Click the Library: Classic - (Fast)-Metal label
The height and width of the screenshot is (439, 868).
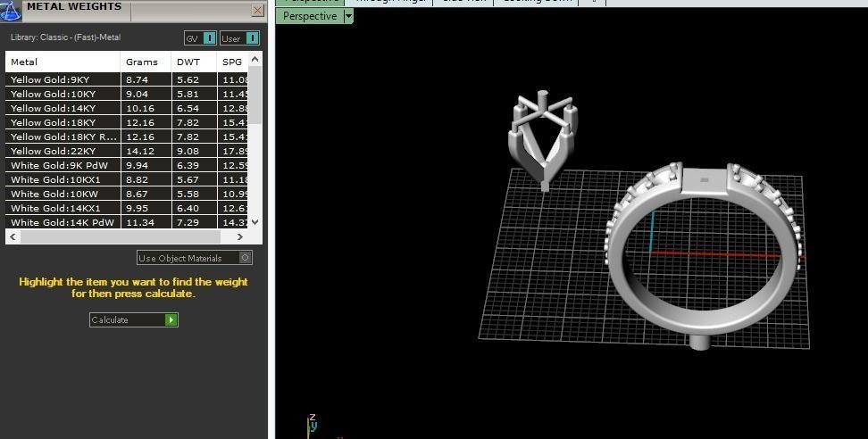[x=65, y=37]
